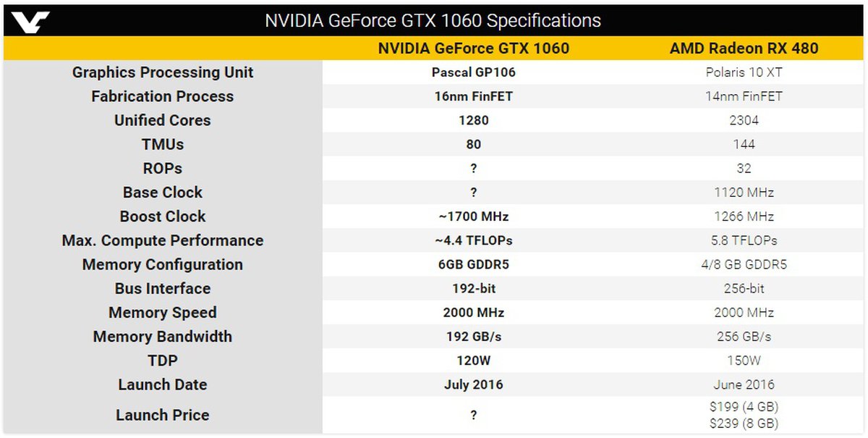Select the 256 GB/s memory bandwidth value
868x438 pixels.
[744, 337]
